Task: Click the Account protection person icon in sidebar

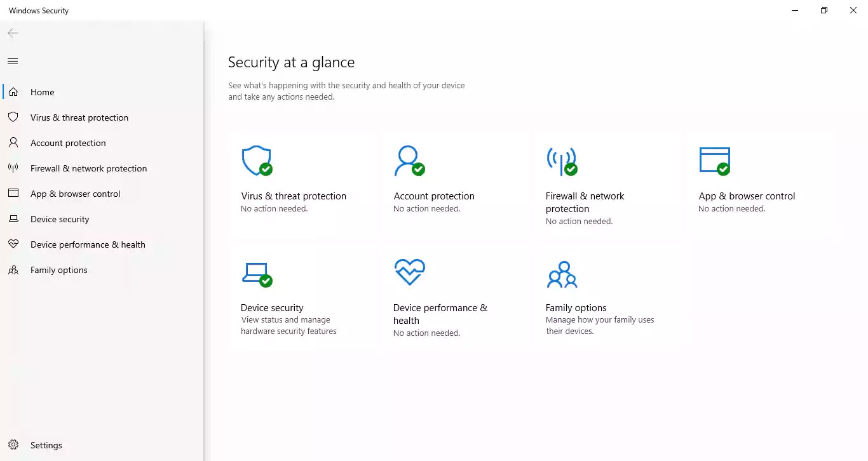Action: (13, 143)
